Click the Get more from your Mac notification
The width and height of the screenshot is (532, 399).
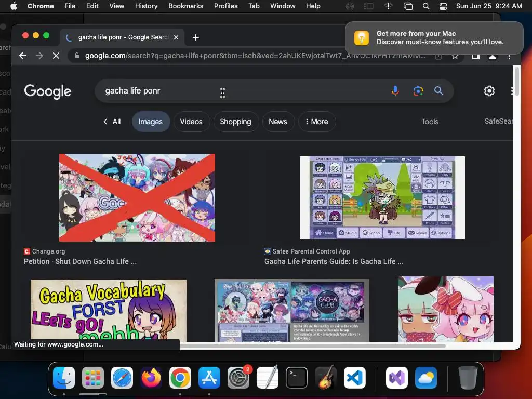(434, 37)
